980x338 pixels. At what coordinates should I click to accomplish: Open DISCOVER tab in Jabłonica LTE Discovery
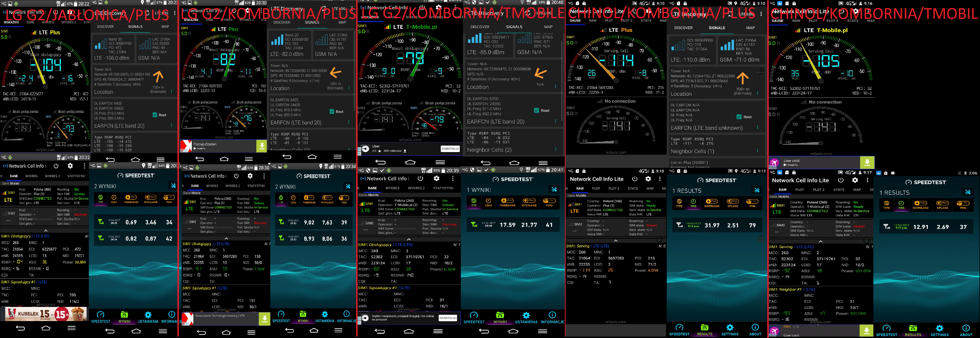point(105,27)
